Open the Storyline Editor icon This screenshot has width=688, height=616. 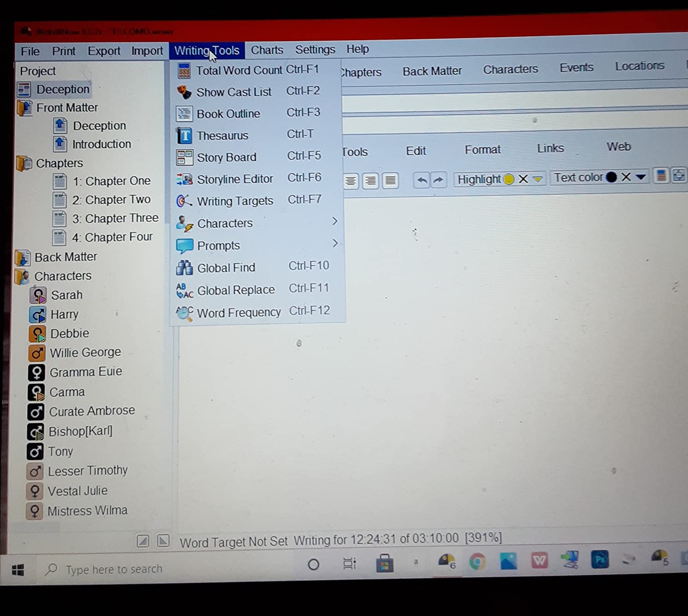(185, 179)
